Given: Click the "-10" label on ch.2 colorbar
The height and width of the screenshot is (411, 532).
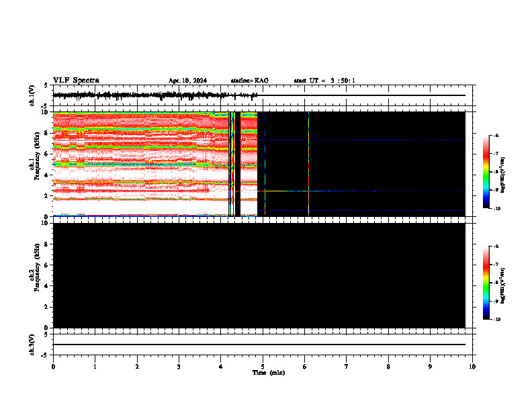Looking at the screenshot, I should tap(496, 320).
